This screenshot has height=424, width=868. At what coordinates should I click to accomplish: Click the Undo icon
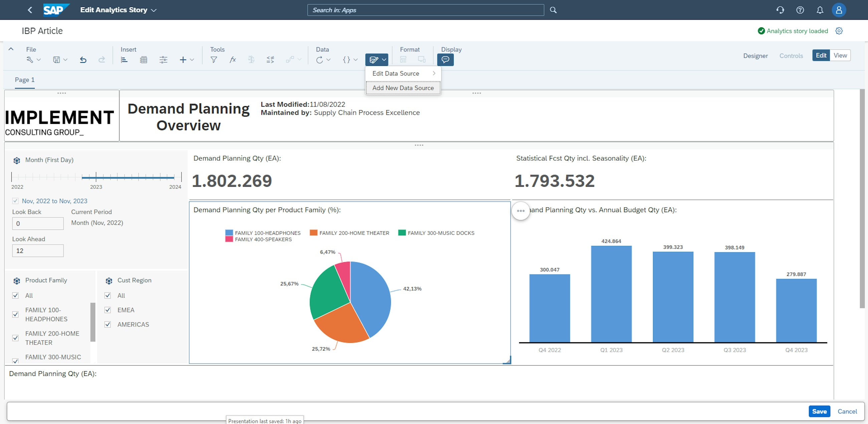coord(83,59)
